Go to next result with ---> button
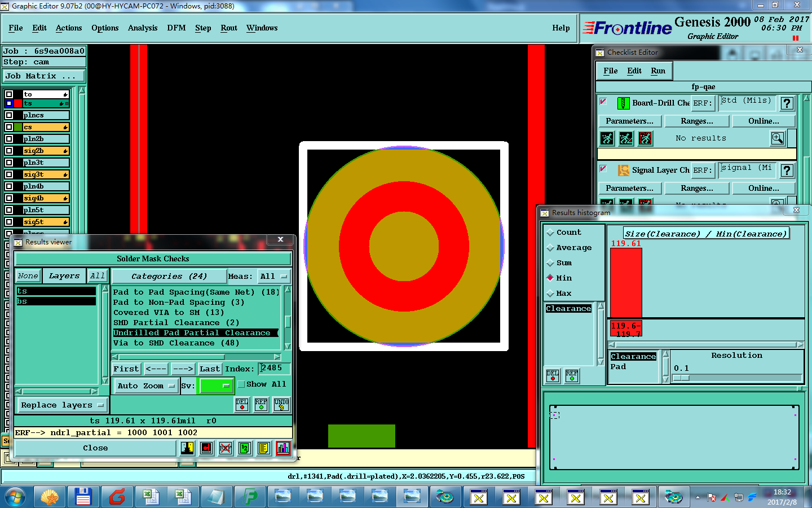This screenshot has width=812, height=508. 183,369
